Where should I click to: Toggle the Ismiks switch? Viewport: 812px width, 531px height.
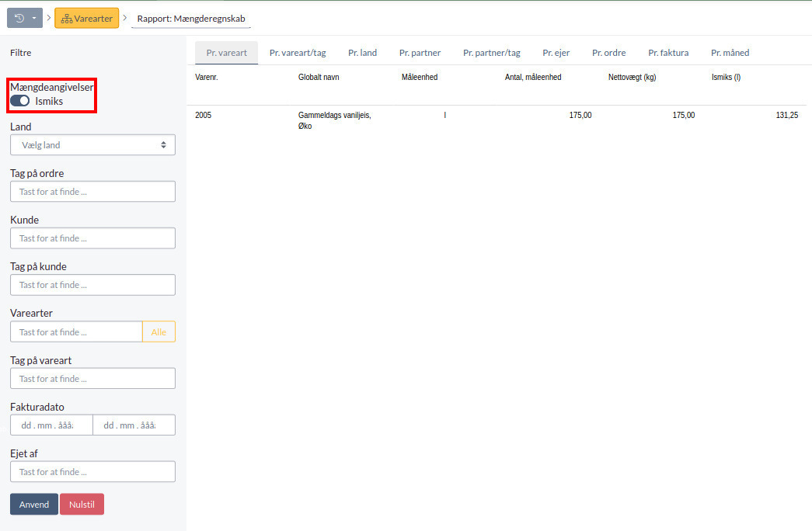pyautogui.click(x=20, y=101)
